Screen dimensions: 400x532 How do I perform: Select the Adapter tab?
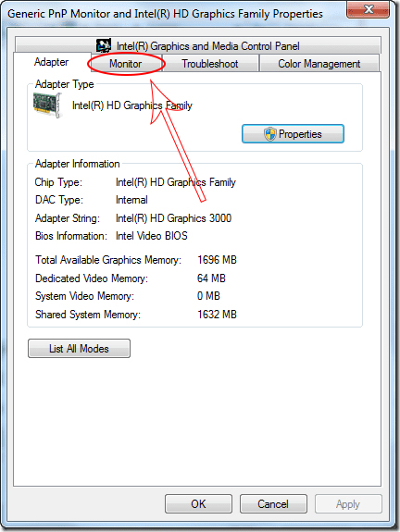pos(52,62)
